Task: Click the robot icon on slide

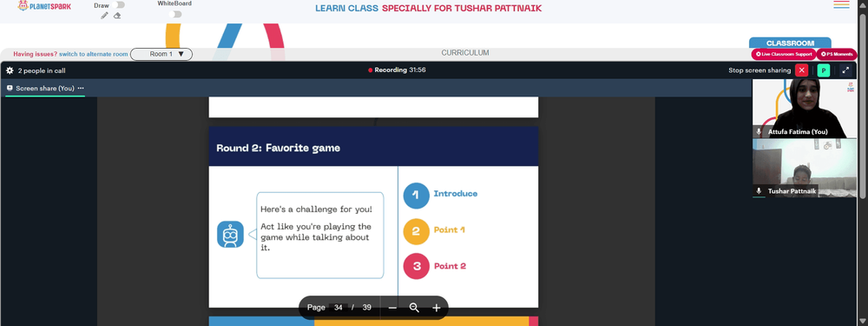Action: [x=230, y=235]
